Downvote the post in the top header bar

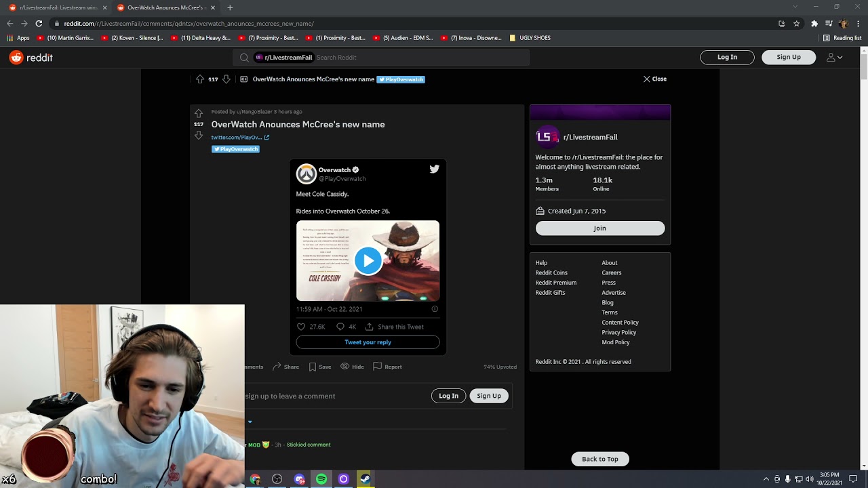point(226,79)
